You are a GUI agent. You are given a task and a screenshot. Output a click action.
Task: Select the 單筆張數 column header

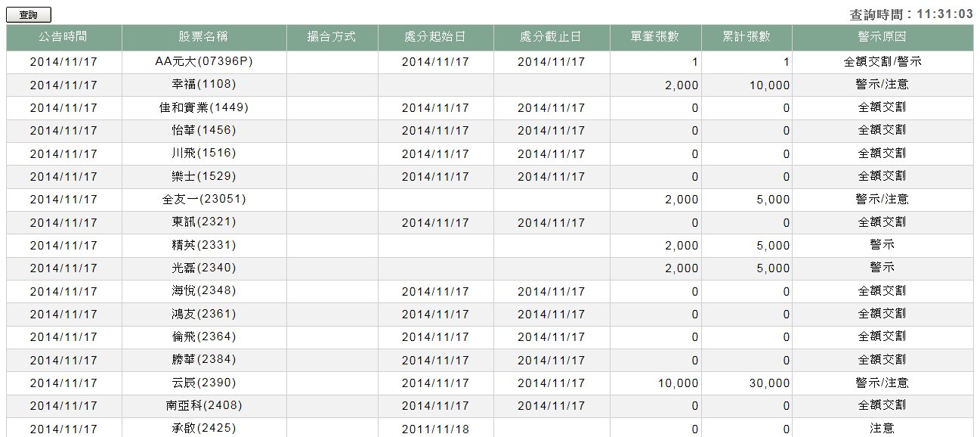coord(655,37)
